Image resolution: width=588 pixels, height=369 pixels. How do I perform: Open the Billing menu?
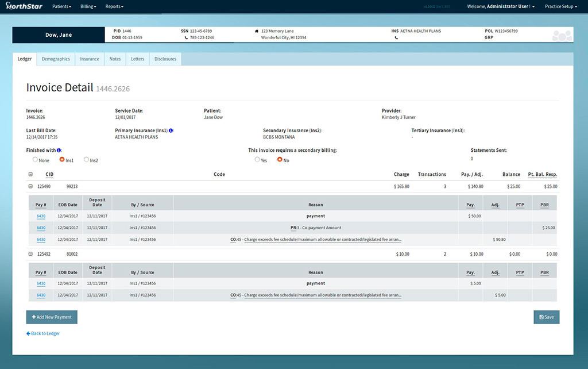(x=87, y=6)
